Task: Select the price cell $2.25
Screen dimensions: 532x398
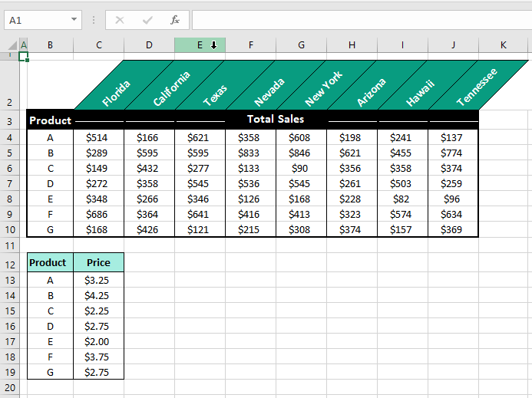Action: 99,311
